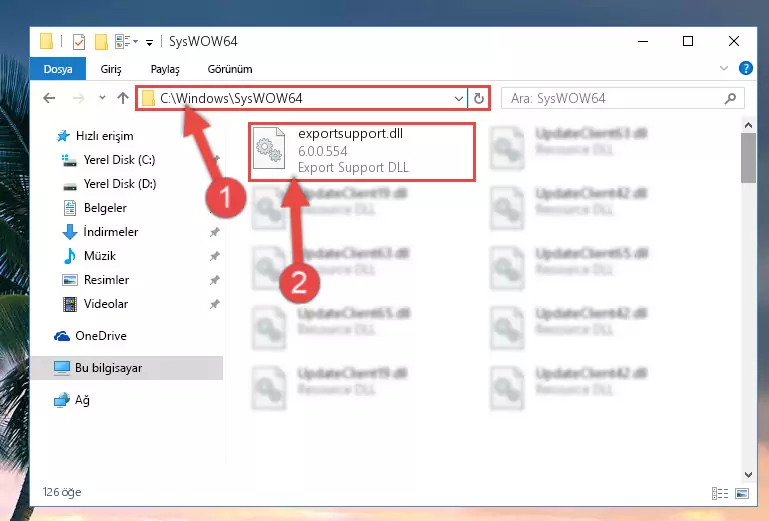Minimize the SysWOW64 window

(x=643, y=42)
